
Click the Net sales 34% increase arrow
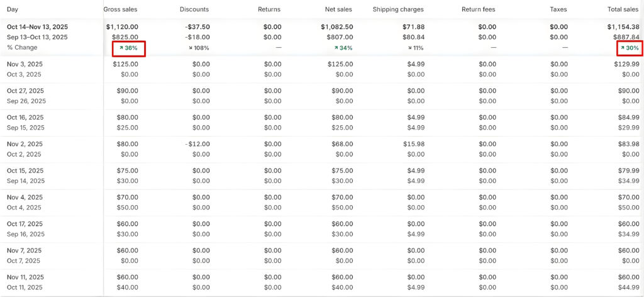click(336, 48)
